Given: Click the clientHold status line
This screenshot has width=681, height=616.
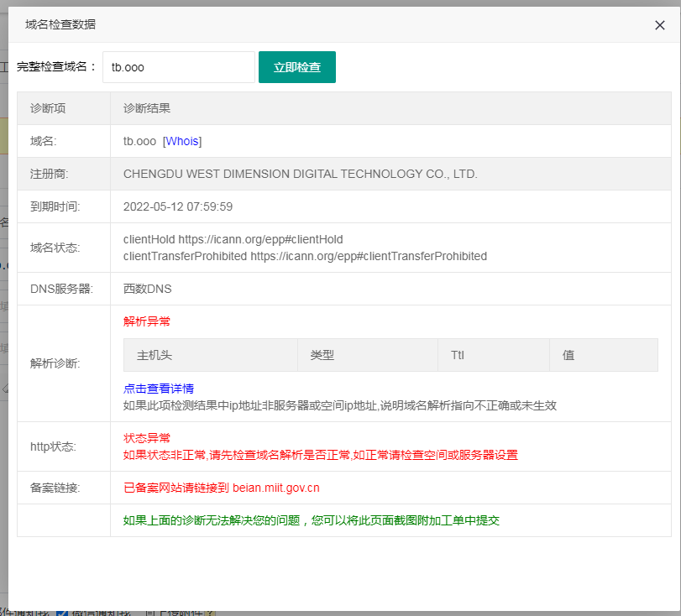Looking at the screenshot, I should point(233,239).
